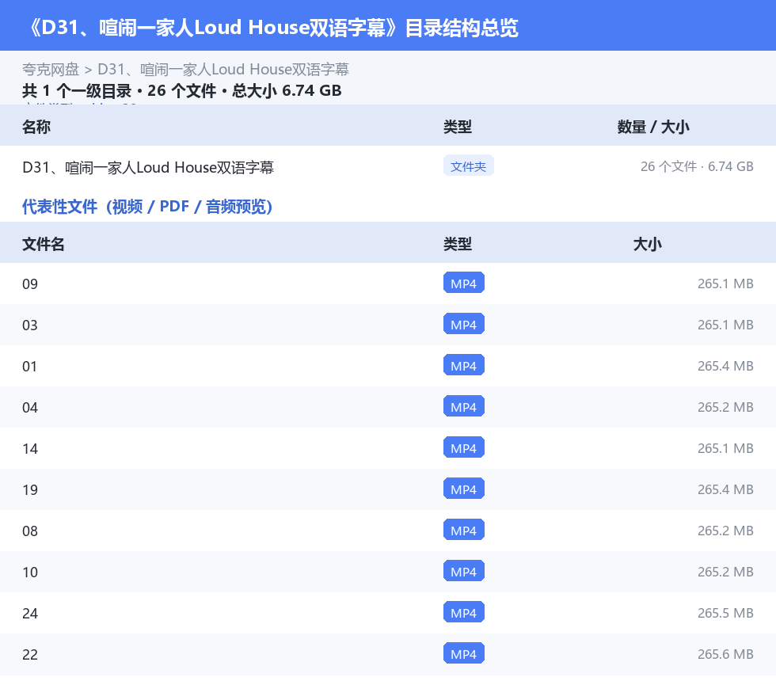Viewport: 776px width, 700px height.
Task: Click the 代表性文件 section heading
Action: [147, 207]
